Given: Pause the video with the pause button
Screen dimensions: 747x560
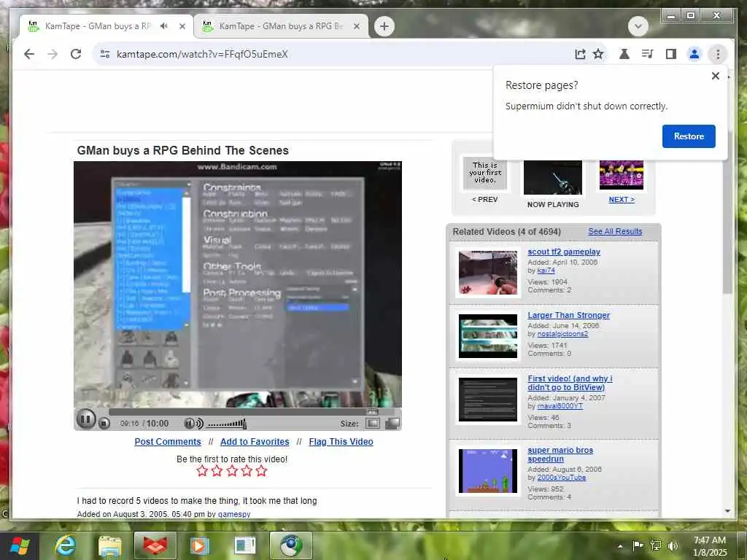Looking at the screenshot, I should pyautogui.click(x=86, y=419).
